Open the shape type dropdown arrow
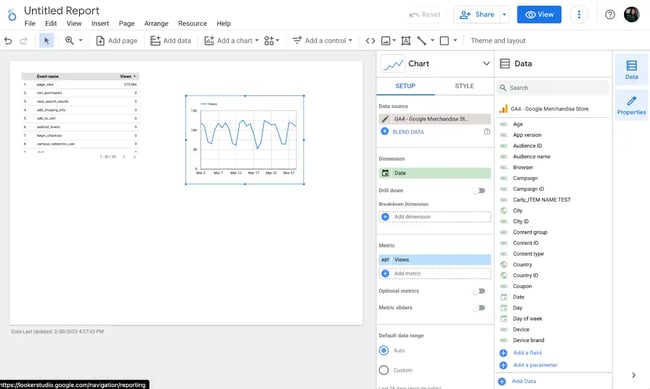This screenshot has width=650, height=389. click(455, 41)
